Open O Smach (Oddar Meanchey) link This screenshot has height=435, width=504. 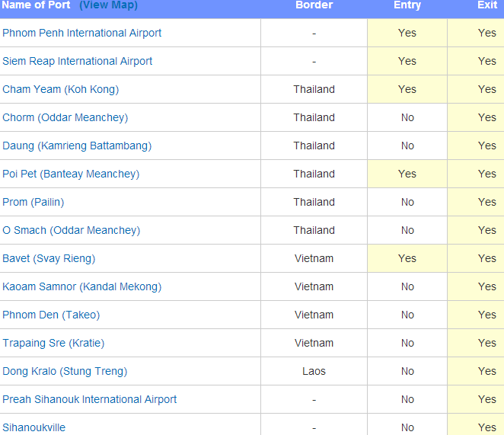(x=71, y=230)
